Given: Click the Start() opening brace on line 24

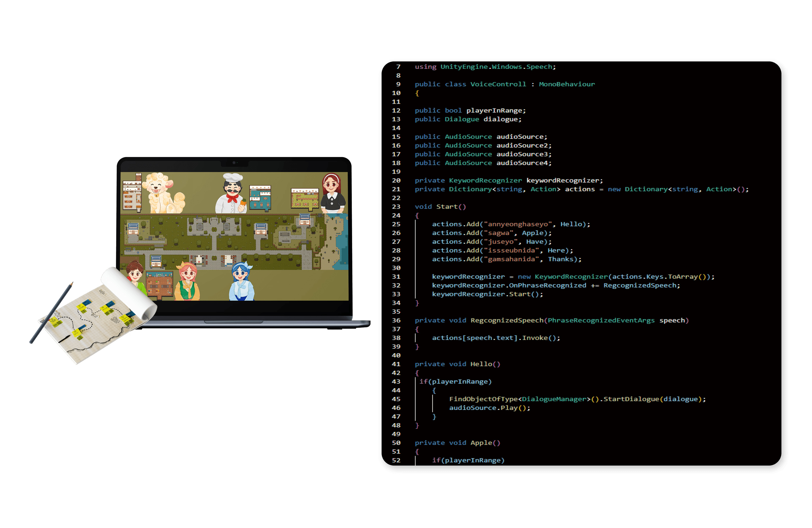Looking at the screenshot, I should [417, 216].
